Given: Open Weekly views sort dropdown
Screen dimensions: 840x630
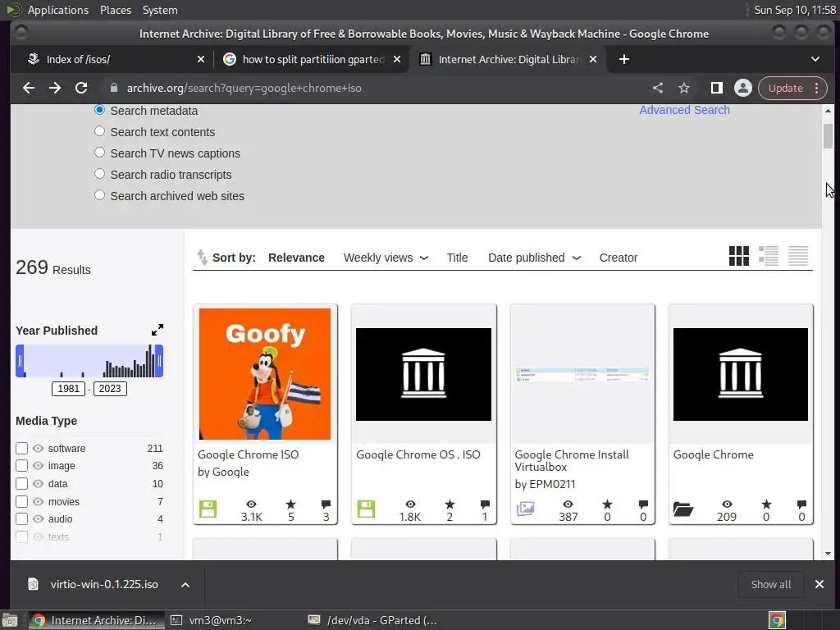Looking at the screenshot, I should pyautogui.click(x=386, y=258).
